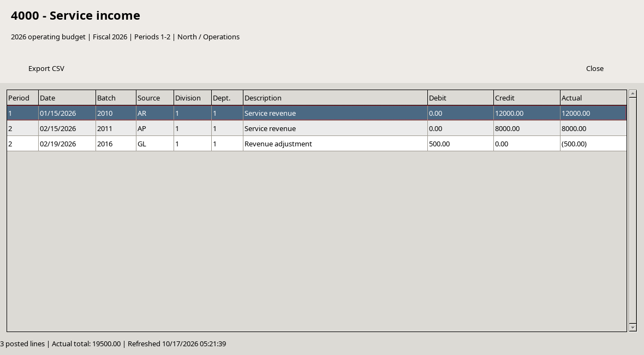The width and height of the screenshot is (644, 355).
Task: Click the 8000.00 credit value
Action: click(x=527, y=128)
